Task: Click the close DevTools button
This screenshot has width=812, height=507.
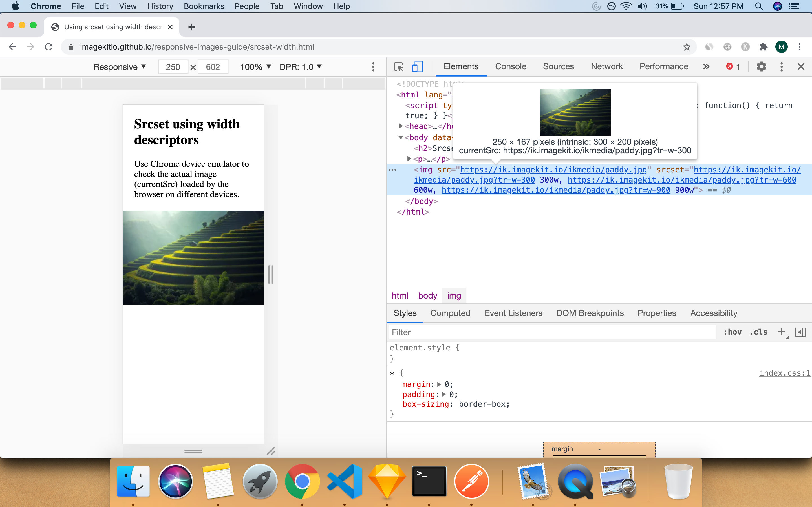Action: click(801, 66)
